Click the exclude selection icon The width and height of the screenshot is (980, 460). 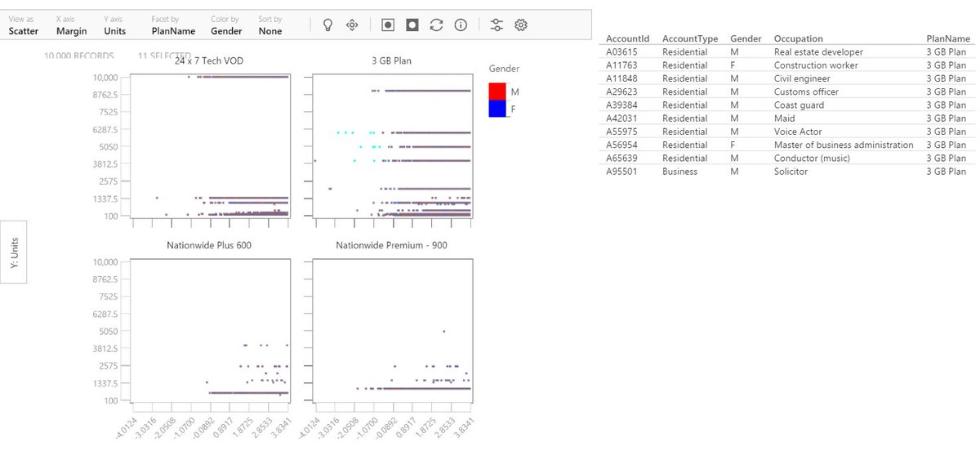pos(412,25)
